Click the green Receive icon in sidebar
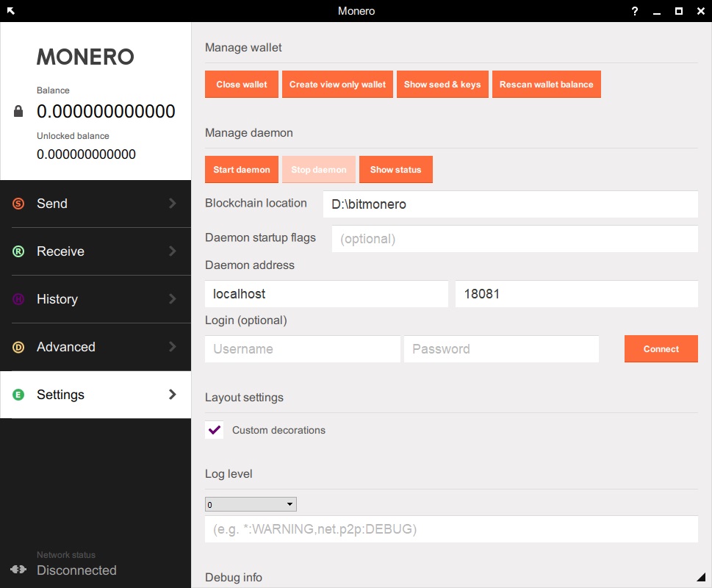 click(18, 251)
